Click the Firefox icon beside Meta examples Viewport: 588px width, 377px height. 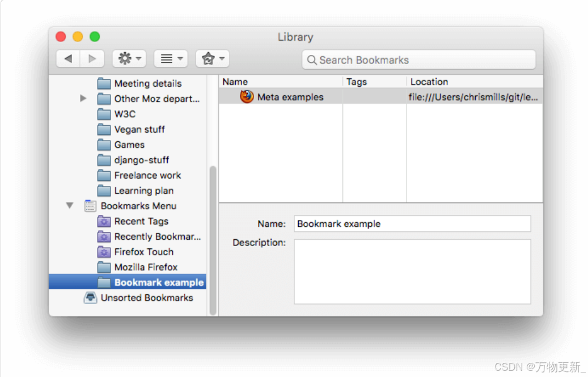[247, 97]
